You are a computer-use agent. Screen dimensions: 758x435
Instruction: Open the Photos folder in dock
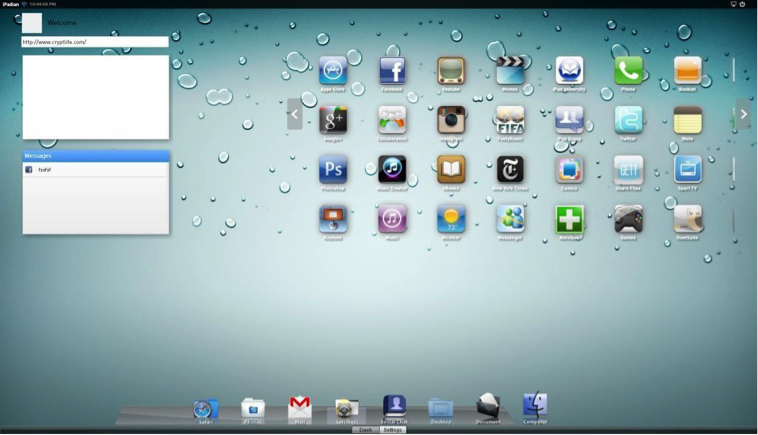tap(253, 408)
